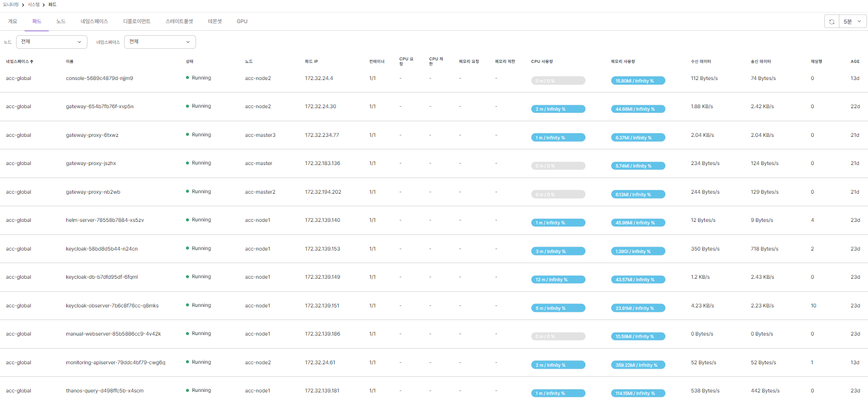This screenshot has width=868, height=405.
Task: Click memory usage bar for keycloak-58bd8d5b44-n24cn
Action: click(x=638, y=251)
